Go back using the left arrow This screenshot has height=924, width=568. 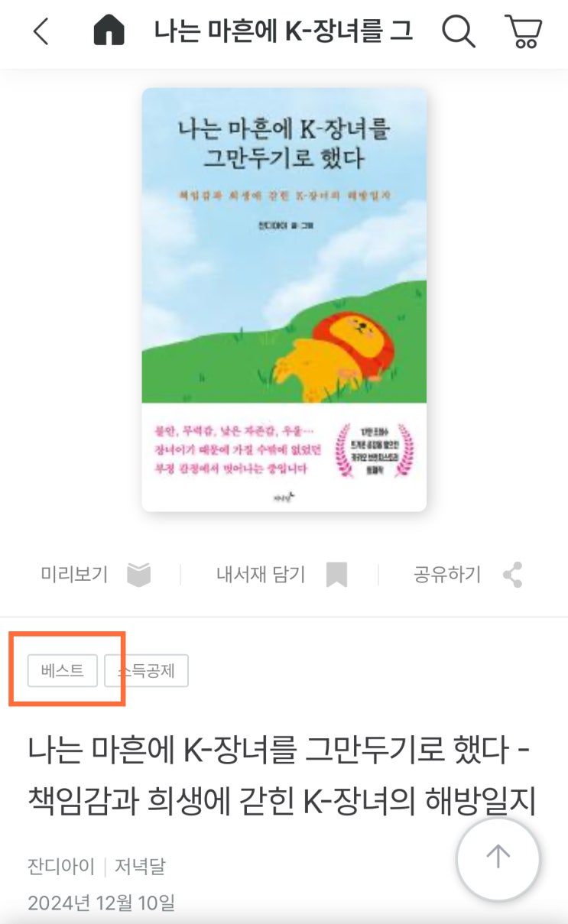tap(41, 31)
